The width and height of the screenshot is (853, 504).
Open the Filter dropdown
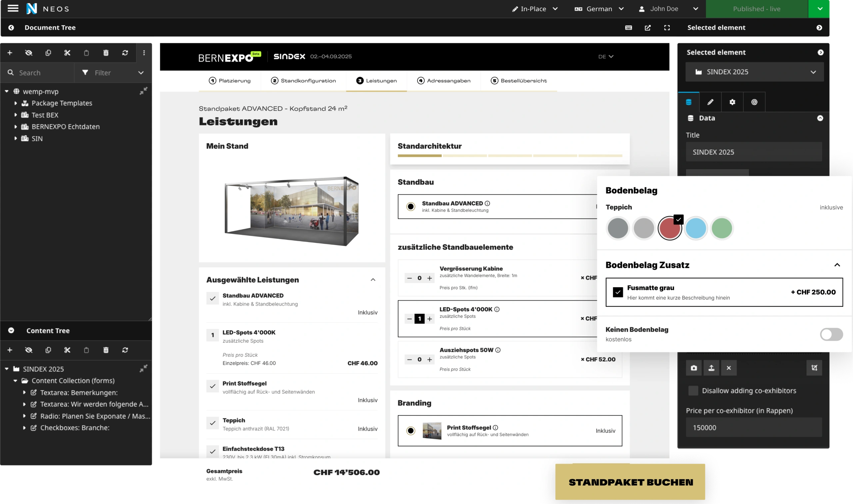click(x=113, y=73)
